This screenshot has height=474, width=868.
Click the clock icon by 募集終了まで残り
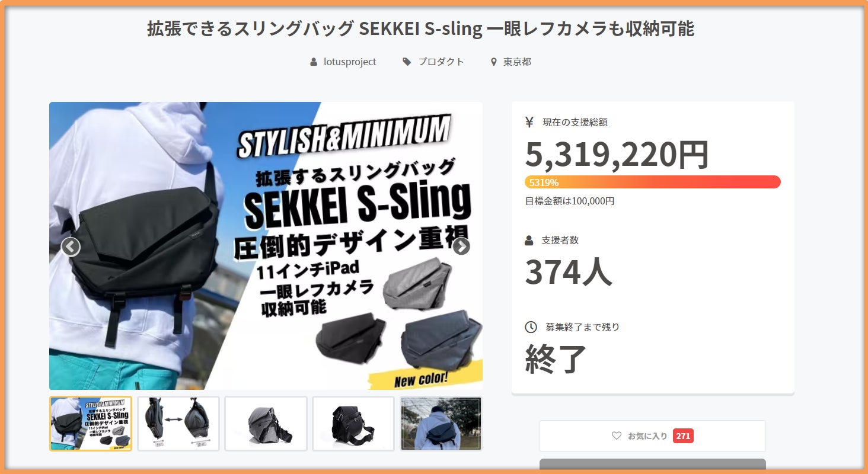point(531,327)
